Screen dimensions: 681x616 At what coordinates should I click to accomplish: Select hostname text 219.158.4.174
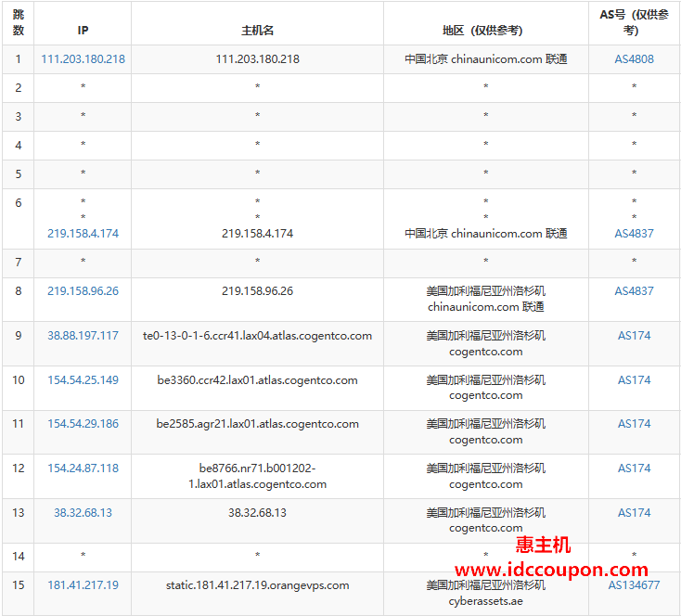(x=258, y=233)
